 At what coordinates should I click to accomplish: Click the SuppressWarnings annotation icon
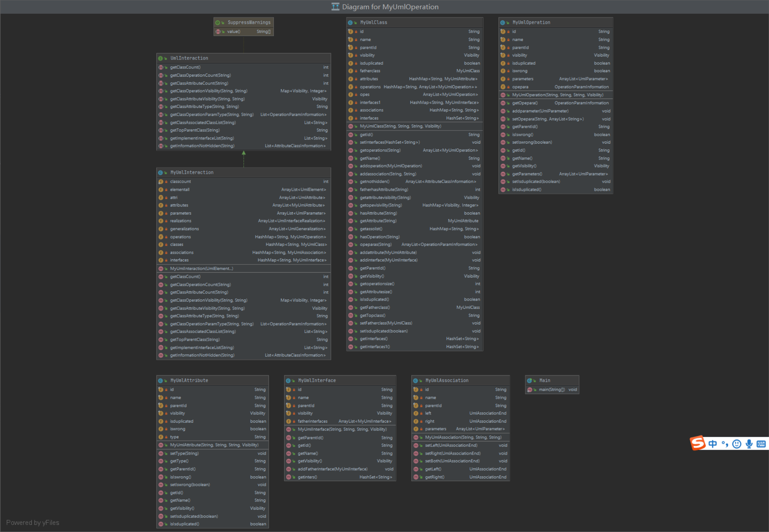[x=218, y=23]
